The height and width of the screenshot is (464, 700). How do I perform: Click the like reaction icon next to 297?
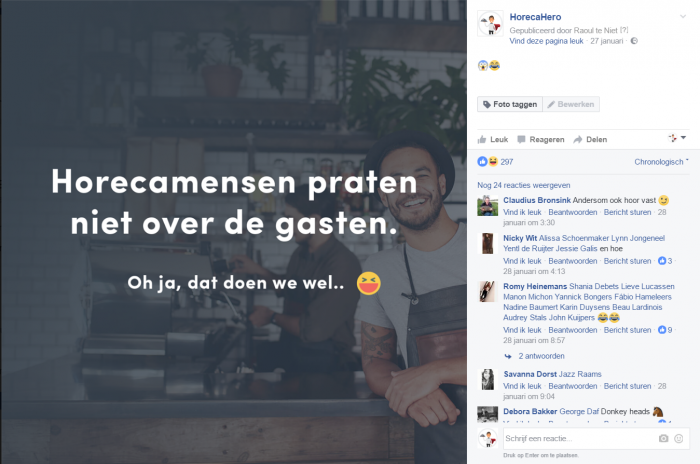[x=482, y=162]
